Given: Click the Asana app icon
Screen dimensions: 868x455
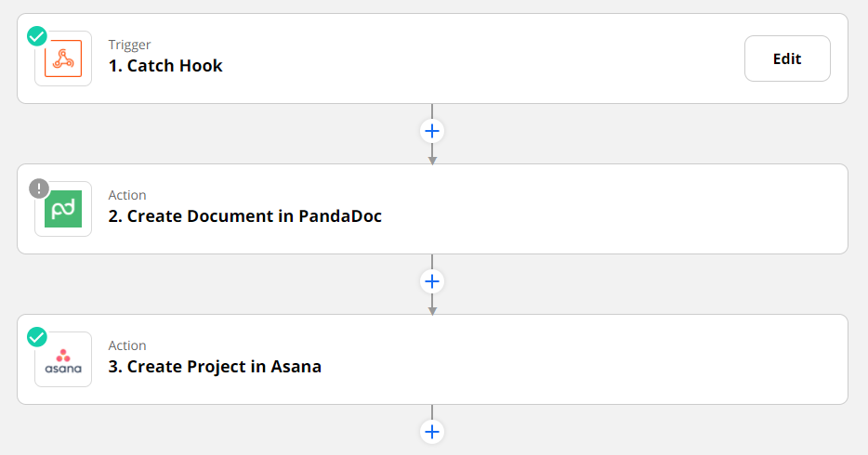Looking at the screenshot, I should point(63,359).
